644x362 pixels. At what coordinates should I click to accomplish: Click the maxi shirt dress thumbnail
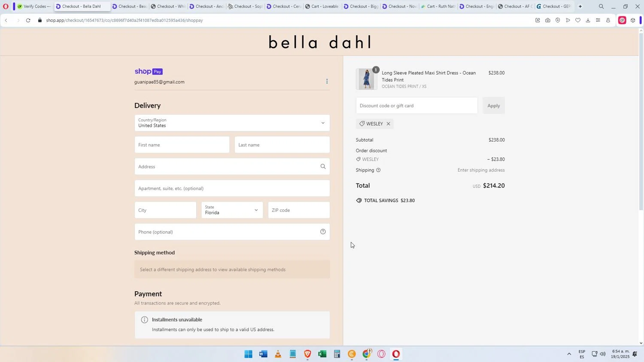[x=366, y=79]
